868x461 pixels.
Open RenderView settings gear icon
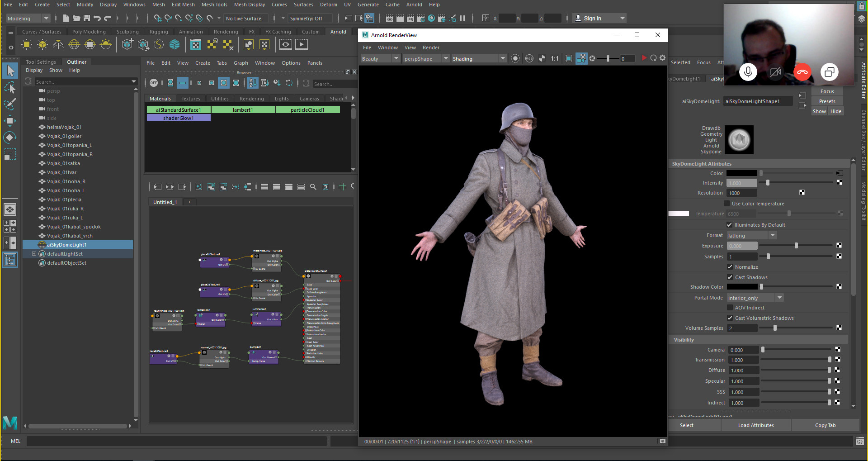(x=663, y=58)
